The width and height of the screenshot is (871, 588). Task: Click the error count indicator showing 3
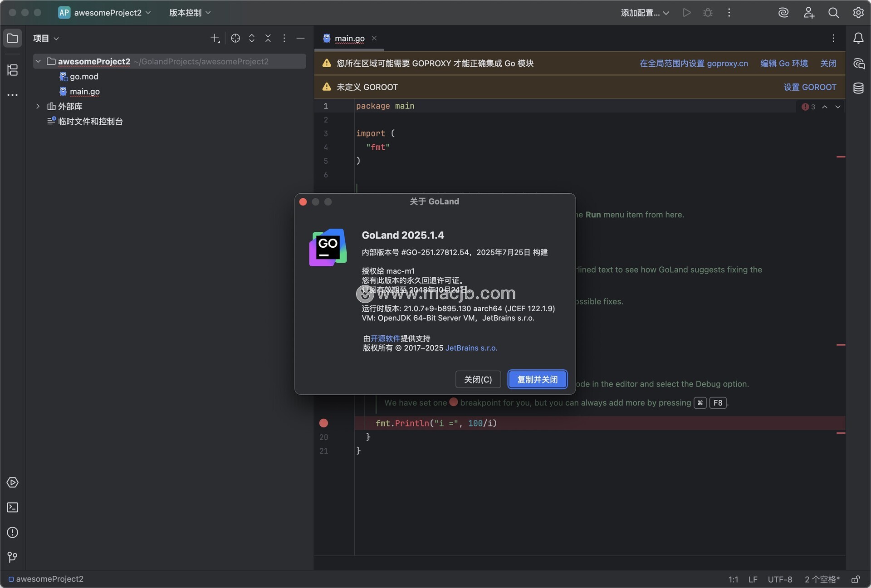click(808, 107)
